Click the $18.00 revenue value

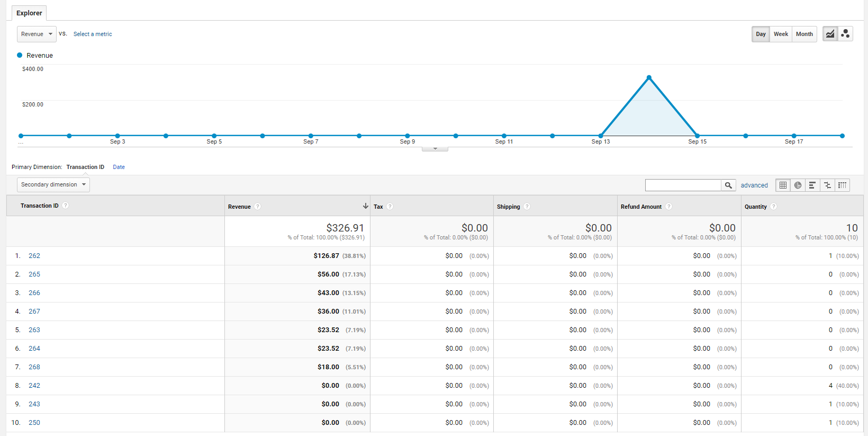coord(328,367)
